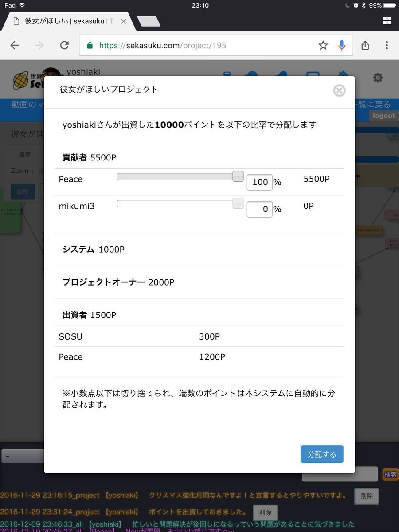The image size is (399, 532).
Task: Open the Chrome three-dot menu
Action: 387,45
